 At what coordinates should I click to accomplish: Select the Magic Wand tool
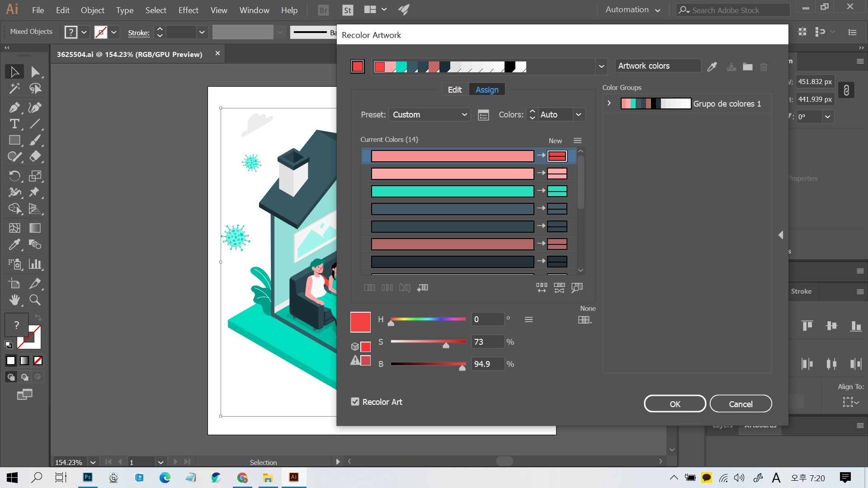click(x=14, y=88)
